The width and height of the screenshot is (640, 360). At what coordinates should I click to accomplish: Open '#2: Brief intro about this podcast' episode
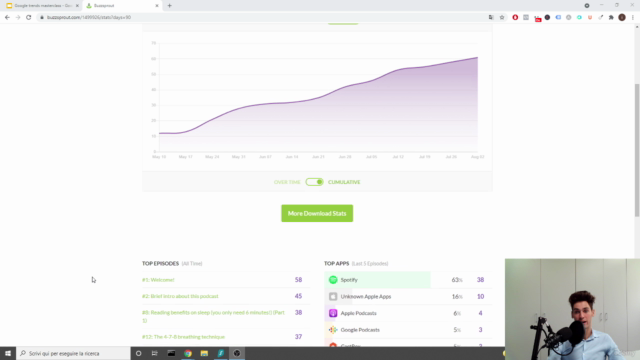click(180, 296)
